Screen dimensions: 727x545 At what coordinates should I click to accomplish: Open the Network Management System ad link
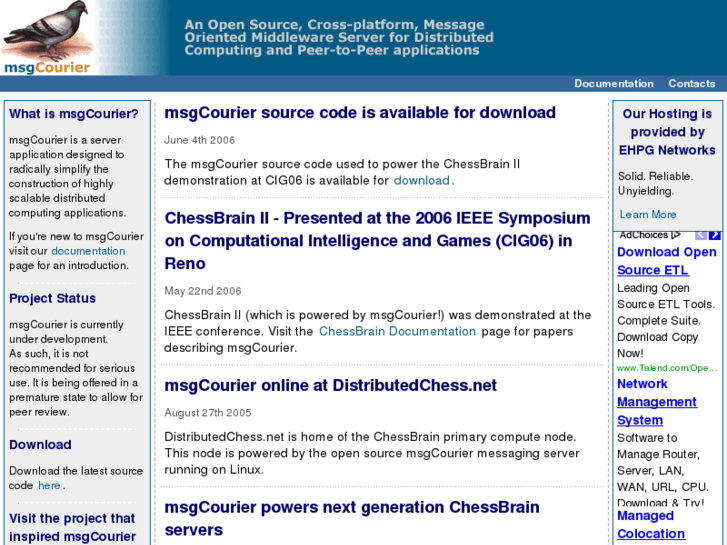click(657, 402)
